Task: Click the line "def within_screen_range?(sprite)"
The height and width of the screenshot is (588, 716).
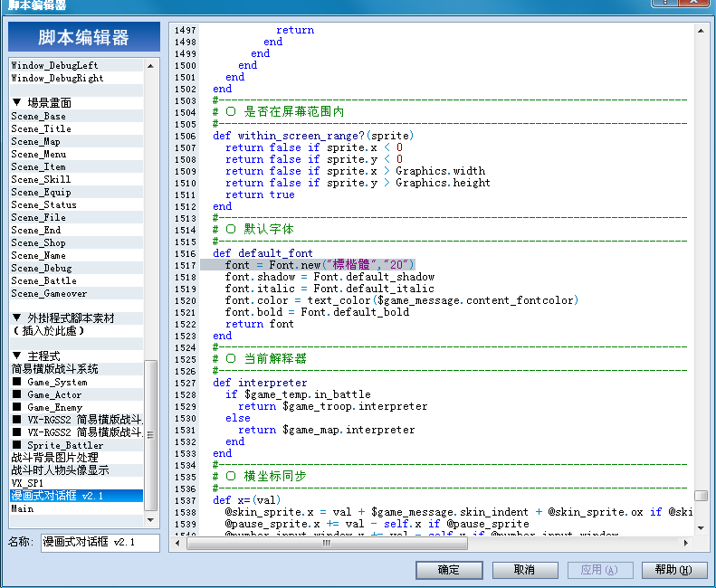Action: point(313,136)
